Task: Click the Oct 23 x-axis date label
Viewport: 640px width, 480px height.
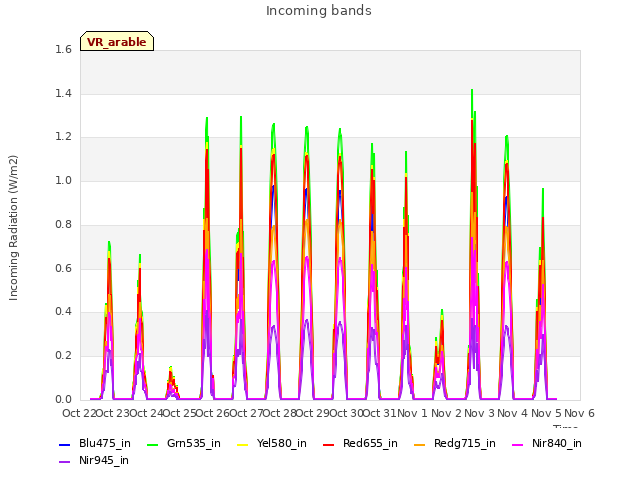Action: coord(113,413)
